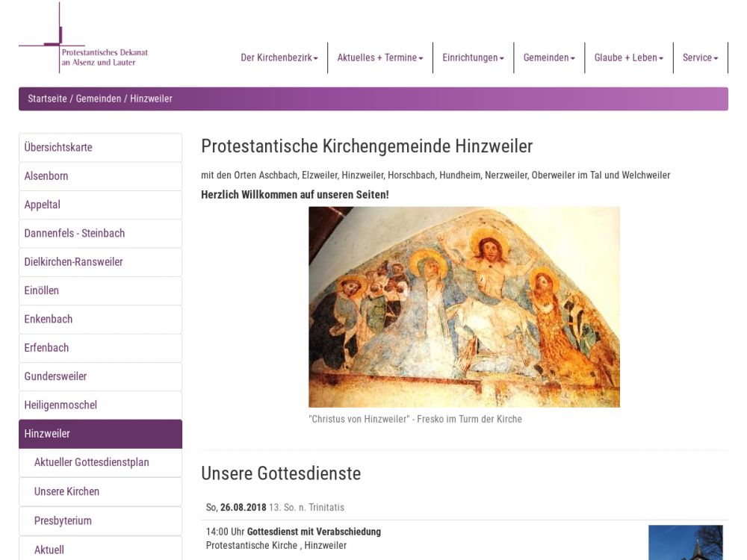
Task: Open the Presbyterium subpage
Action: tap(101, 521)
